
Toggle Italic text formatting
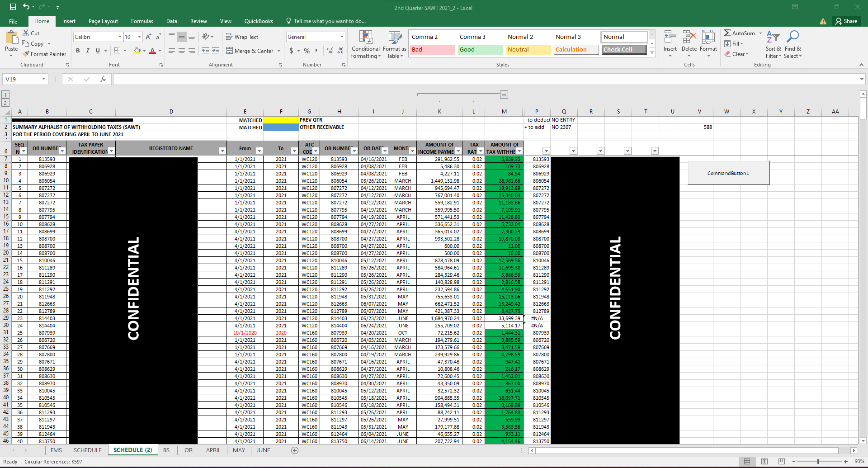[88, 51]
